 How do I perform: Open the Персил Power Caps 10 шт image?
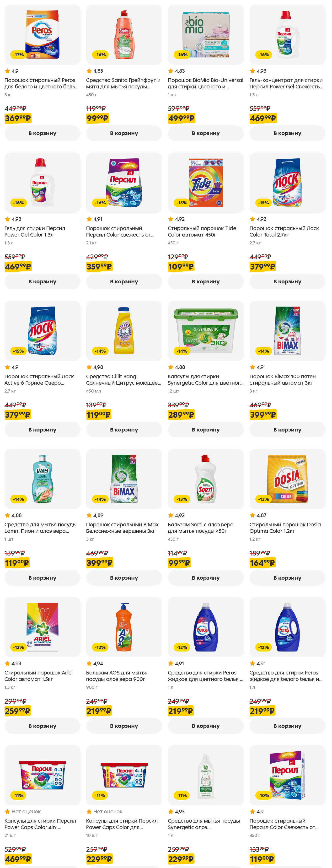click(x=124, y=775)
